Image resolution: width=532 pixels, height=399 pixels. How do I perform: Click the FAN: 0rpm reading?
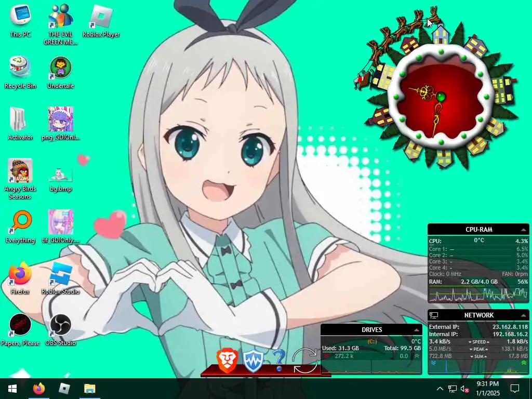point(515,274)
